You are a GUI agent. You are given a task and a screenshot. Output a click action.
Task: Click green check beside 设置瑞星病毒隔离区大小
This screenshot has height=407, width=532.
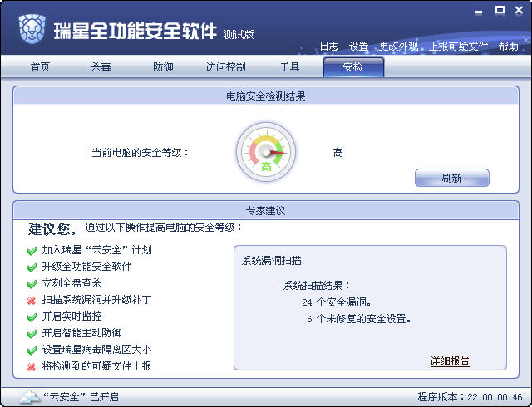tap(32, 350)
